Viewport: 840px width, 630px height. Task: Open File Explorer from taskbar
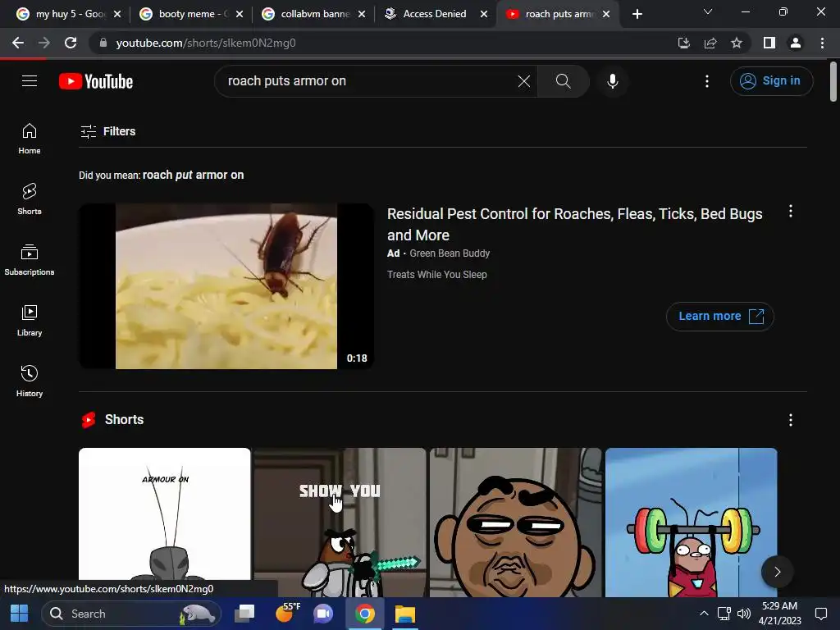[405, 614]
